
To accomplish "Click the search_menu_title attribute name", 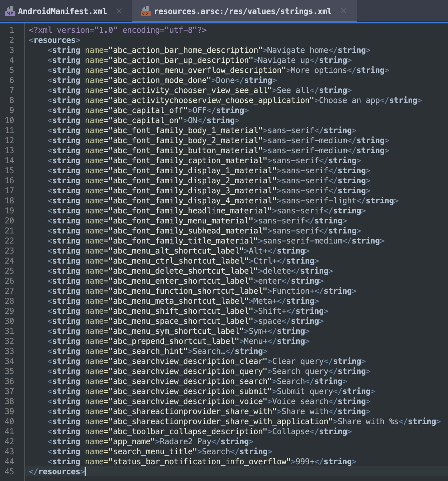I will point(153,452).
